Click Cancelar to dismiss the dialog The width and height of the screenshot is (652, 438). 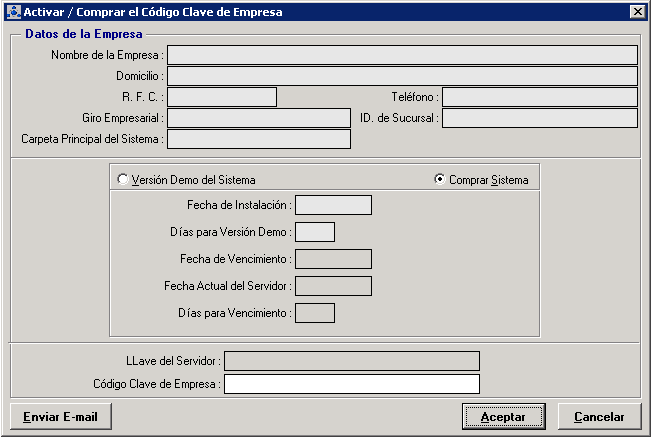click(x=599, y=416)
